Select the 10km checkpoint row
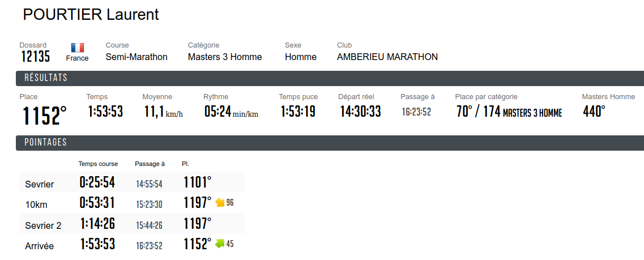 click(132, 202)
